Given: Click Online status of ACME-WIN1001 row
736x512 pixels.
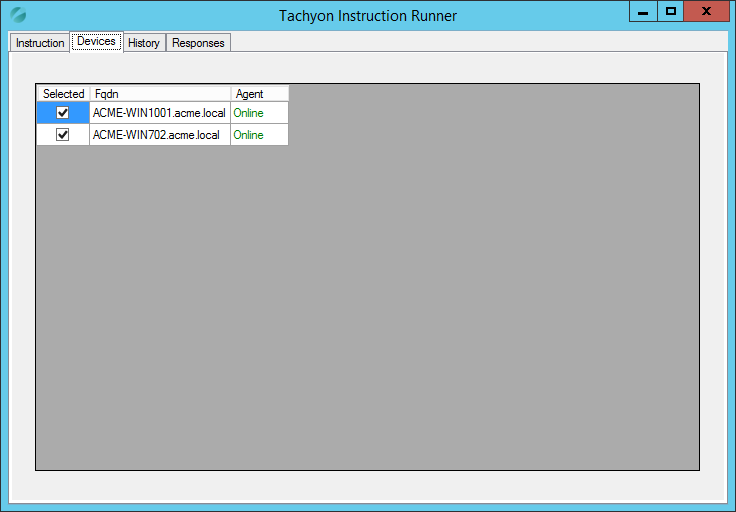Looking at the screenshot, I should [249, 113].
